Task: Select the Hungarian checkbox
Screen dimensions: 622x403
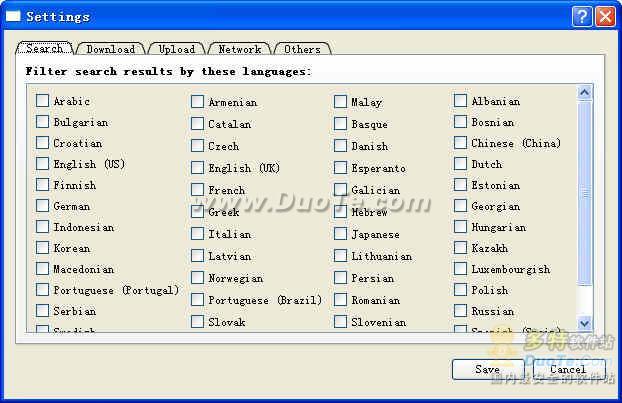Action: pos(460,226)
